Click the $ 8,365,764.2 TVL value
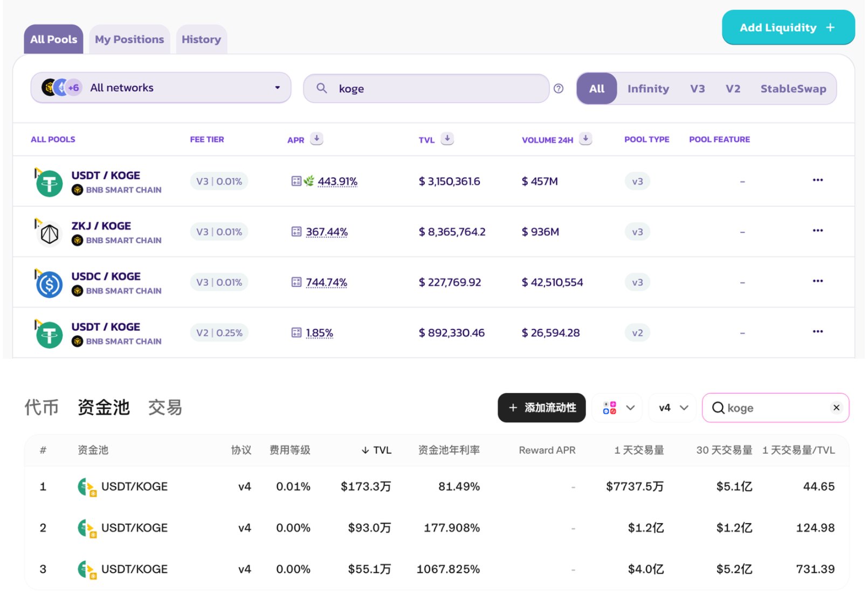Screen dimensions: 868x604 452,232
